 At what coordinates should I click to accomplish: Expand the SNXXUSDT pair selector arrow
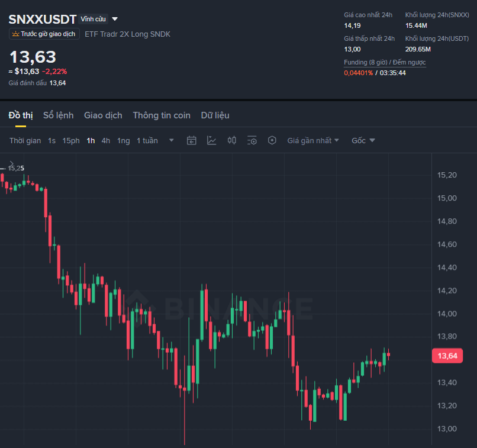(115, 19)
